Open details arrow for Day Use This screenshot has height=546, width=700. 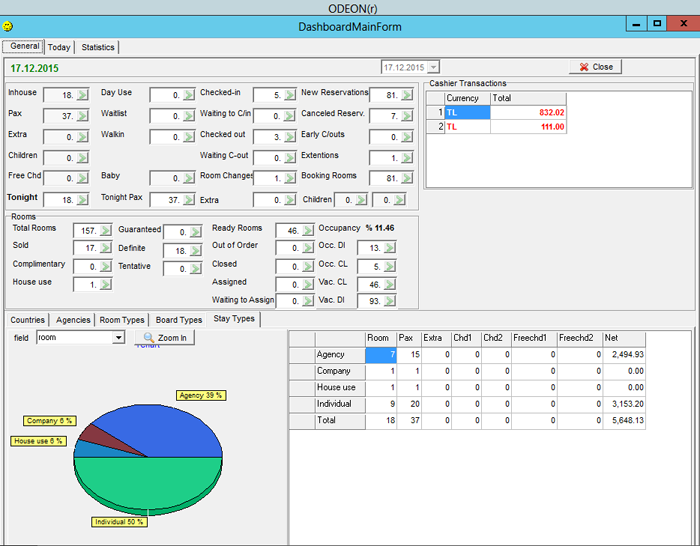(189, 95)
